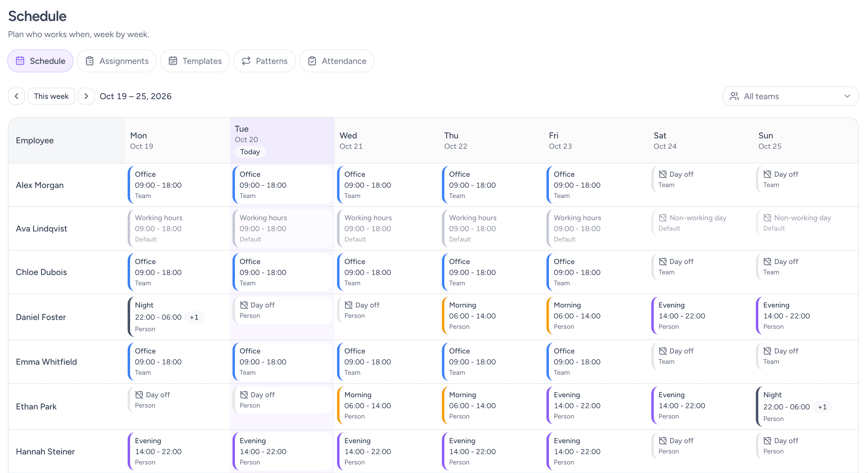Select Ava Lindqvist's Wednesday Working hours card

coord(387,228)
